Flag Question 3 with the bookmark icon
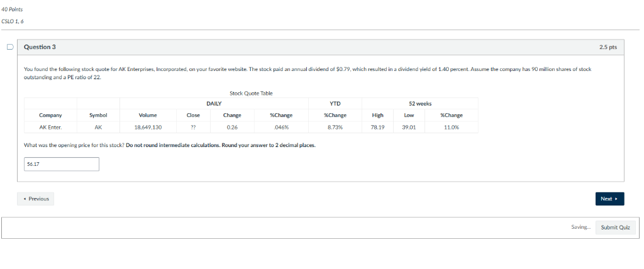Screen dimensions: 644x269 pyautogui.click(x=10, y=47)
